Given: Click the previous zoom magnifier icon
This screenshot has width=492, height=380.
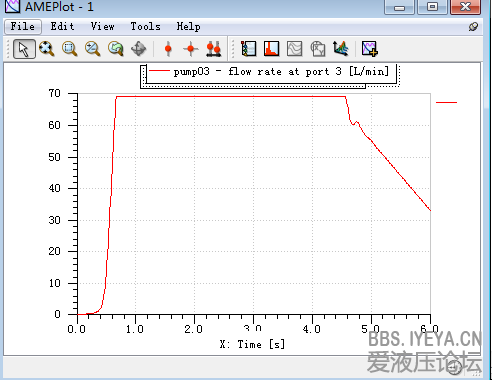Looking at the screenshot, I should (x=116, y=49).
